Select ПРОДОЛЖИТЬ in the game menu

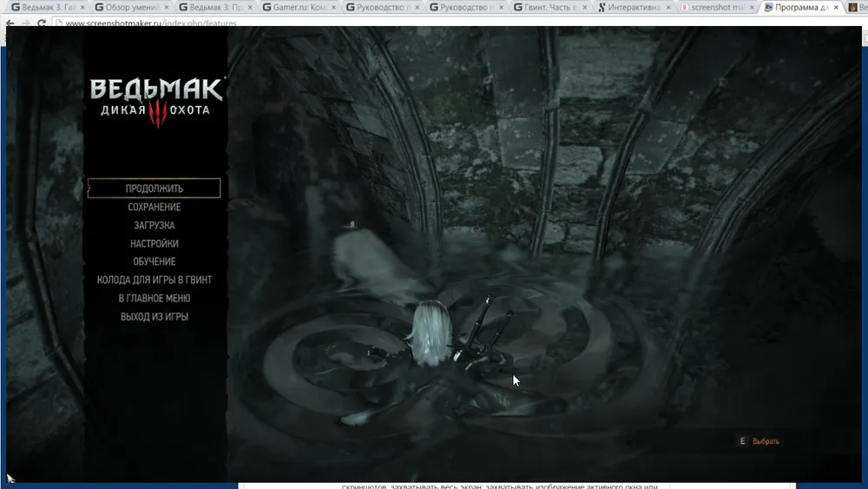[x=154, y=188]
